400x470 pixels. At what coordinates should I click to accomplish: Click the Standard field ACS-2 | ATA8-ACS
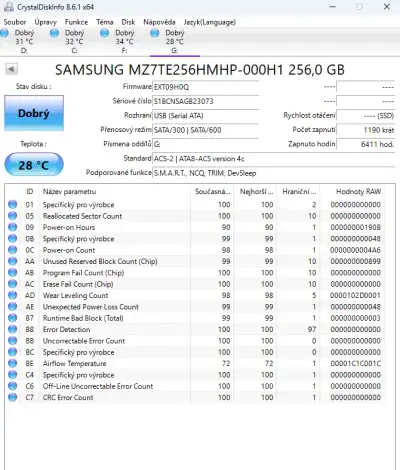pos(273,159)
